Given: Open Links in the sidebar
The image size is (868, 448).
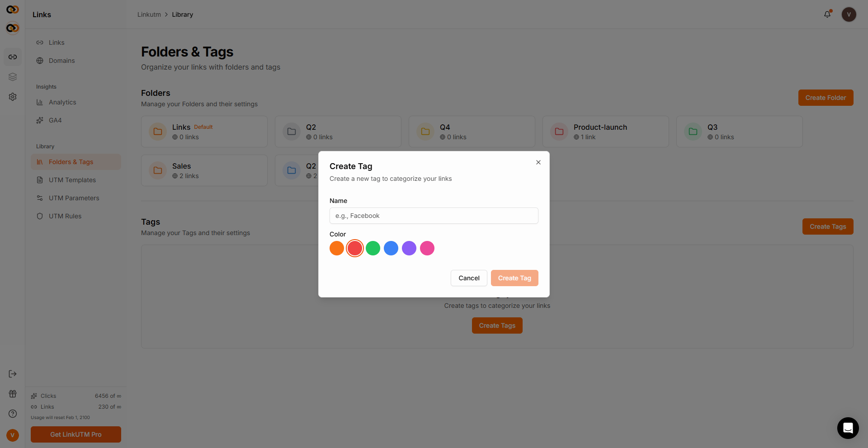Looking at the screenshot, I should click(x=76, y=42).
